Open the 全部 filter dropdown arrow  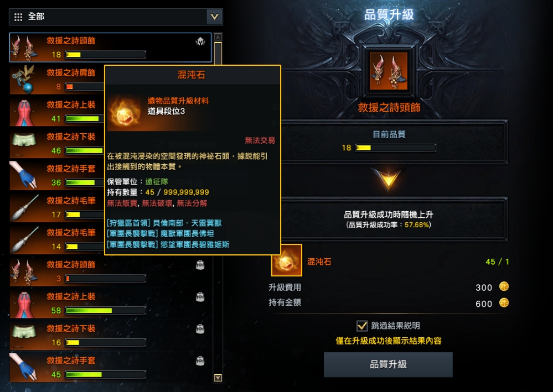click(x=214, y=17)
